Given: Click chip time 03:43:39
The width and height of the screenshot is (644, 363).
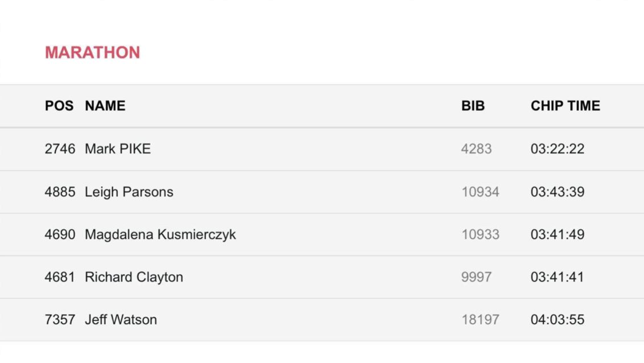Looking at the screenshot, I should 558,192.
